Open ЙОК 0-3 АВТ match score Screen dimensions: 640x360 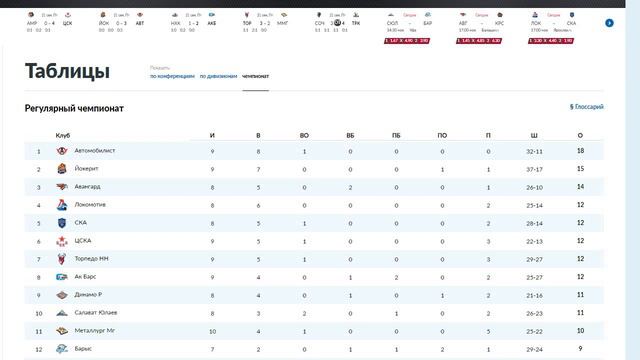[121, 23]
